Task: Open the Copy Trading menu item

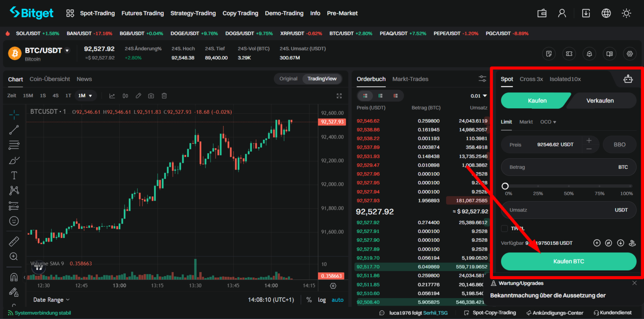Action: pos(240,13)
